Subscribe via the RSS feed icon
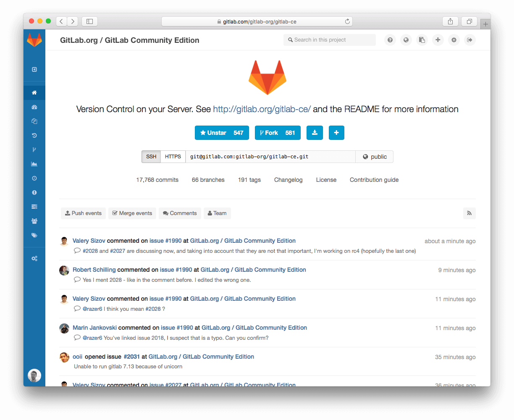The height and width of the screenshot is (420, 514). (469, 213)
